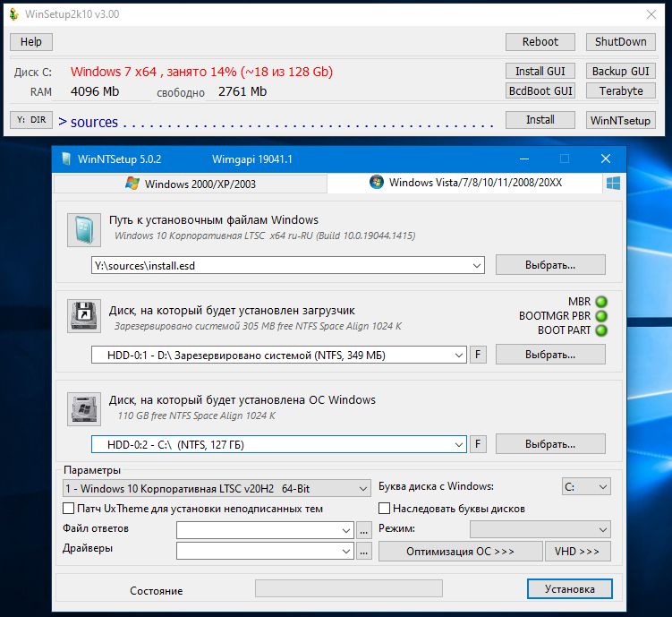Click ShutDown in WinSetup2k10 window

(x=621, y=42)
